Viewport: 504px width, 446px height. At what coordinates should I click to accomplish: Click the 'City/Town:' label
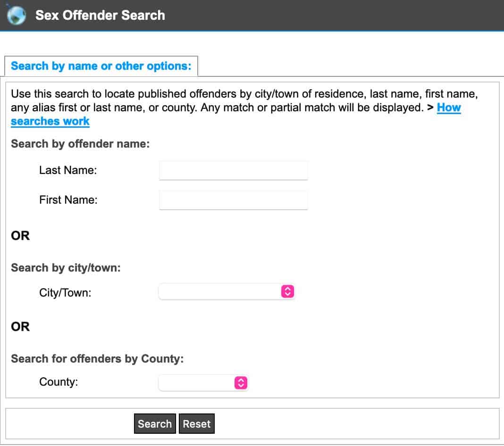[x=65, y=292]
